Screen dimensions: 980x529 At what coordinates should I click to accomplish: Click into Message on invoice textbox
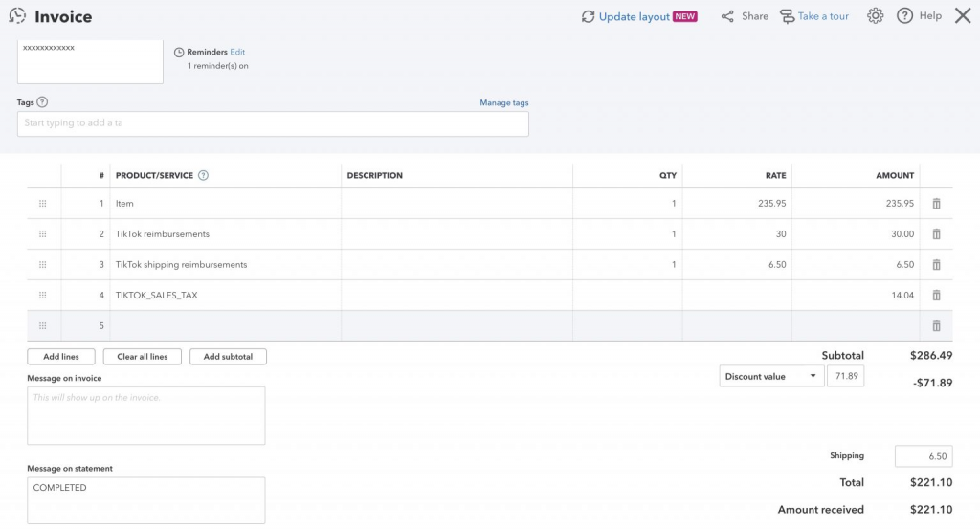[x=146, y=416]
